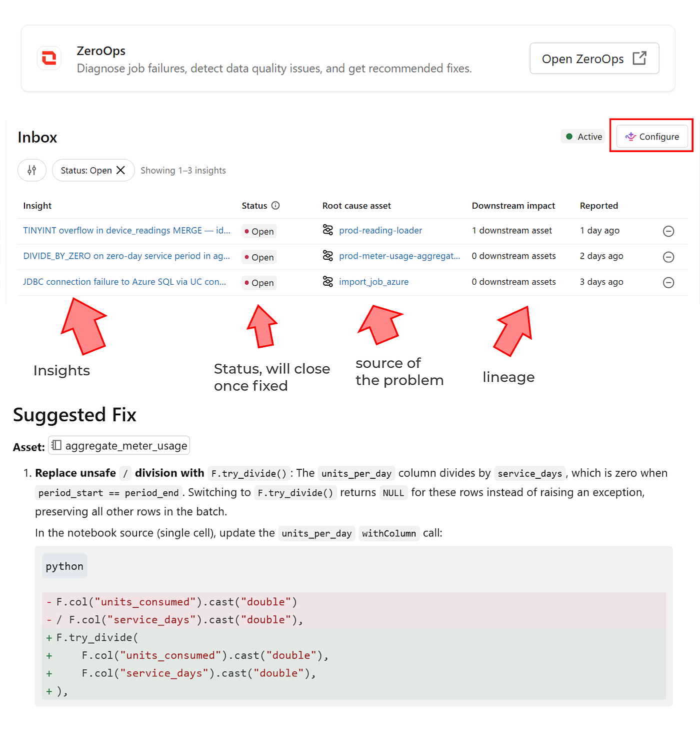The height and width of the screenshot is (734, 700).
Task: Click the Inbox heading
Action: pyautogui.click(x=37, y=137)
